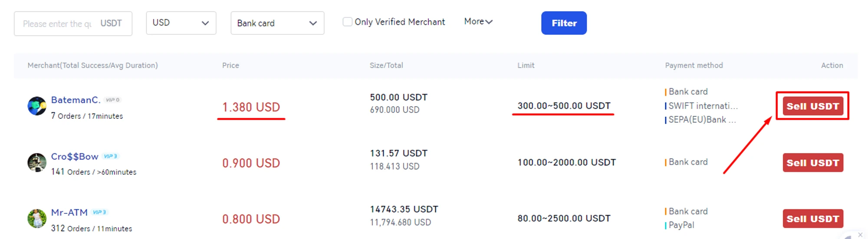Expand the More filter options
868x239 pixels.
pos(478,21)
